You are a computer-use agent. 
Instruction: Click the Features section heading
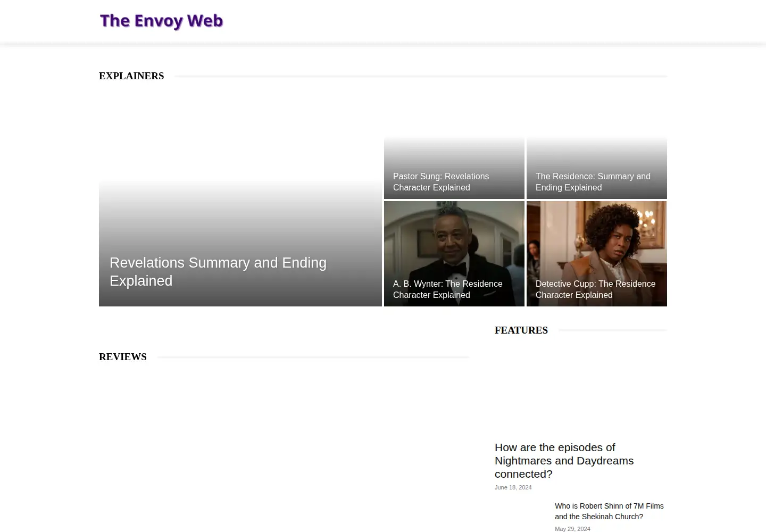[521, 330]
